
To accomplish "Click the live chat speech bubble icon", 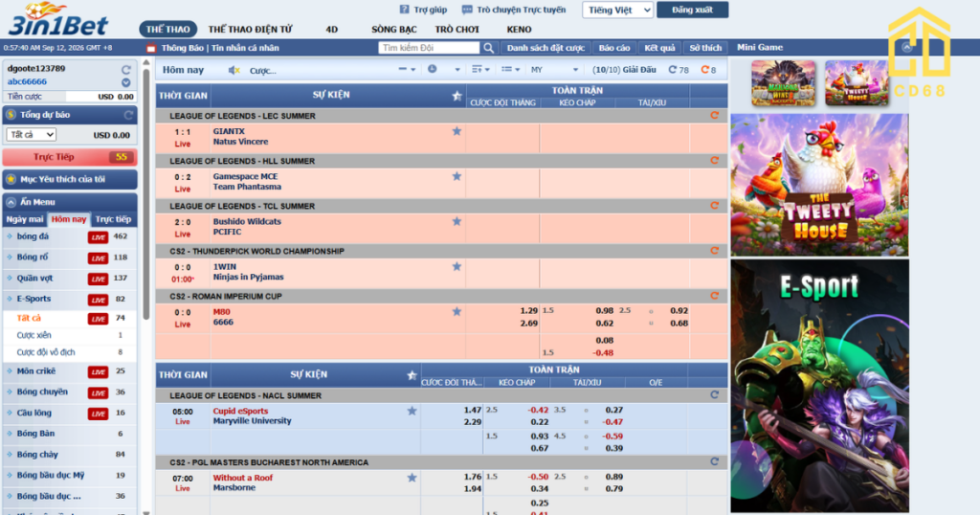I will click(x=467, y=10).
